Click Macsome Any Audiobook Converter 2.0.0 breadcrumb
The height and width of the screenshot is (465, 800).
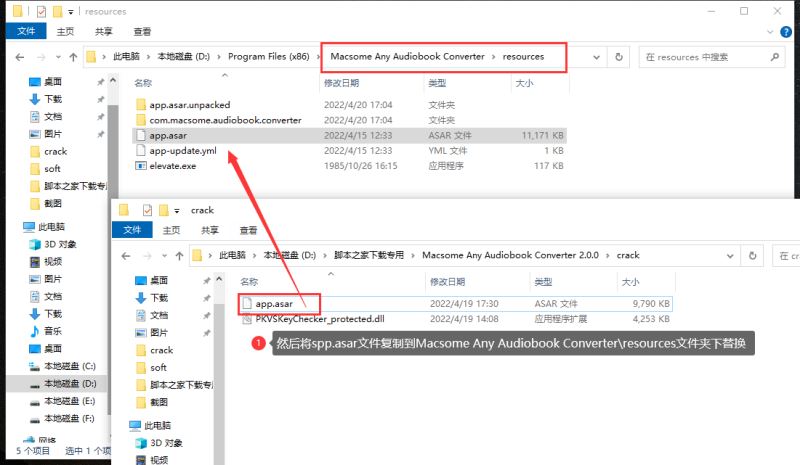pyautogui.click(x=510, y=255)
